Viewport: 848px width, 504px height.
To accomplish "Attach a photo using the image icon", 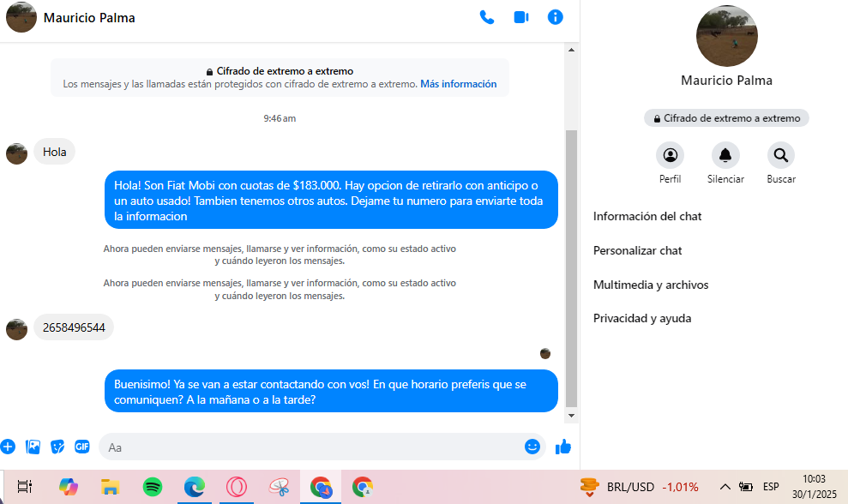I will tap(33, 447).
